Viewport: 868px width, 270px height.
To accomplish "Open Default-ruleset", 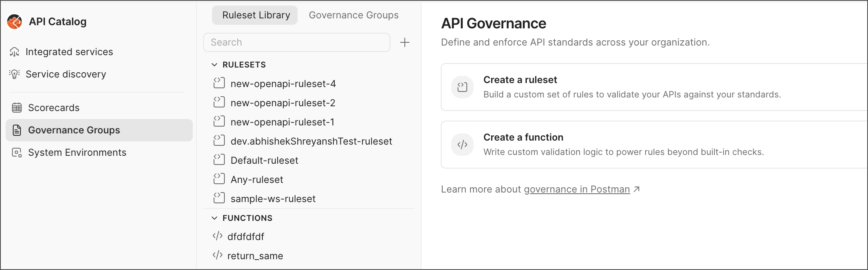I will click(264, 161).
